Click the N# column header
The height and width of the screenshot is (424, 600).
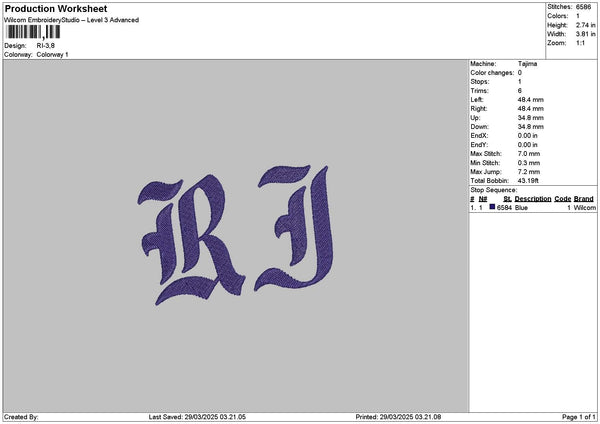click(x=483, y=199)
